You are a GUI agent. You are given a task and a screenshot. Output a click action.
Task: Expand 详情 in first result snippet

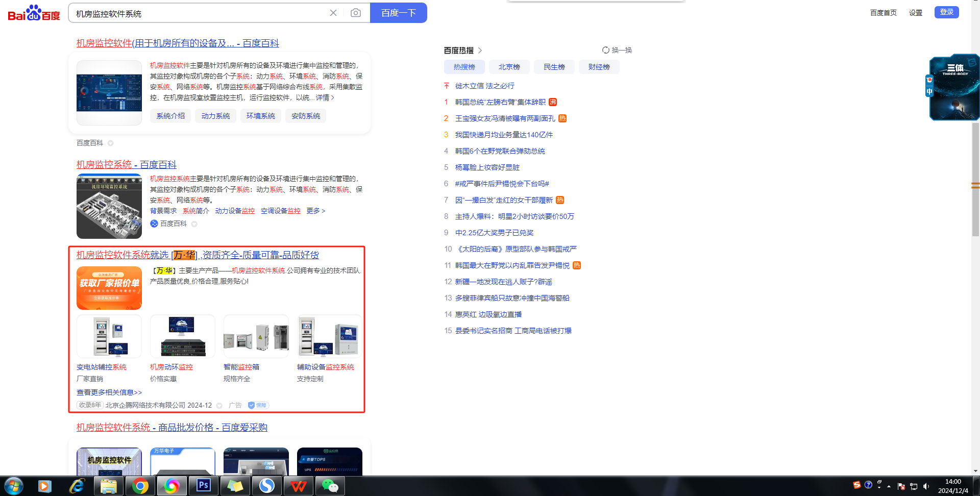pos(325,97)
